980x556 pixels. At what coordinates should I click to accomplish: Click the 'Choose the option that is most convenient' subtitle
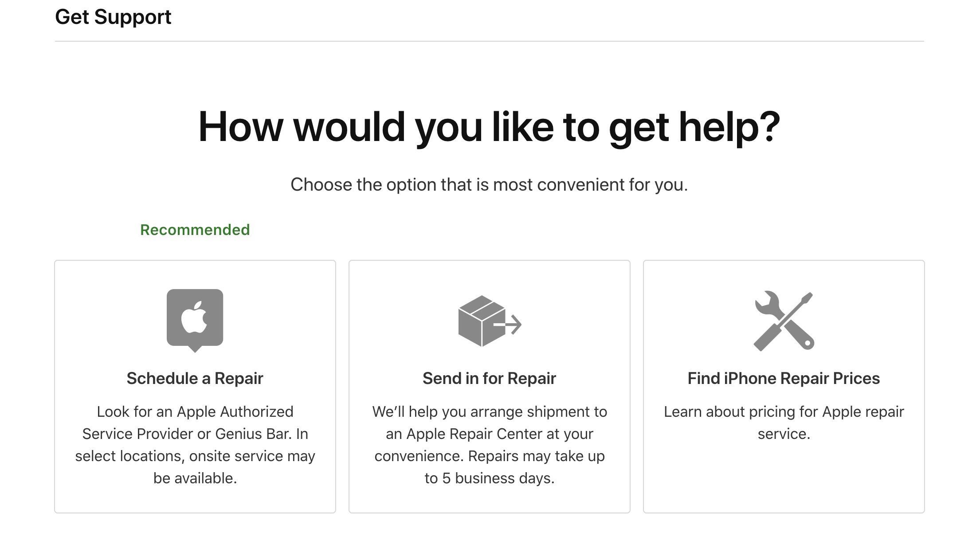[489, 184]
